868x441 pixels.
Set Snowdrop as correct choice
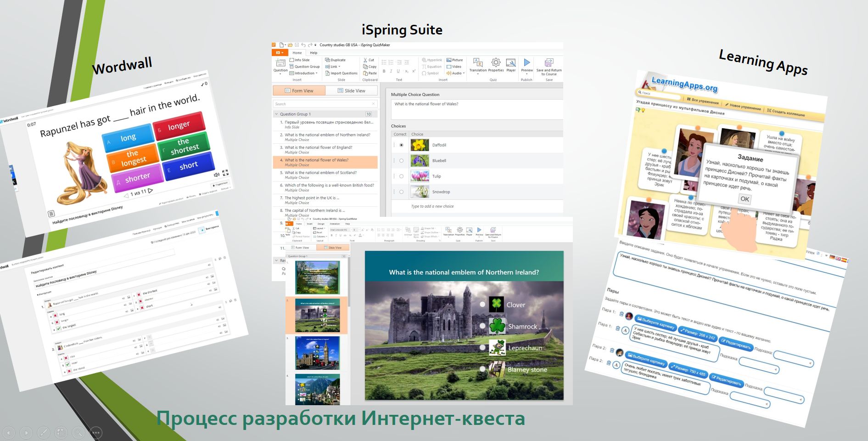coord(402,192)
